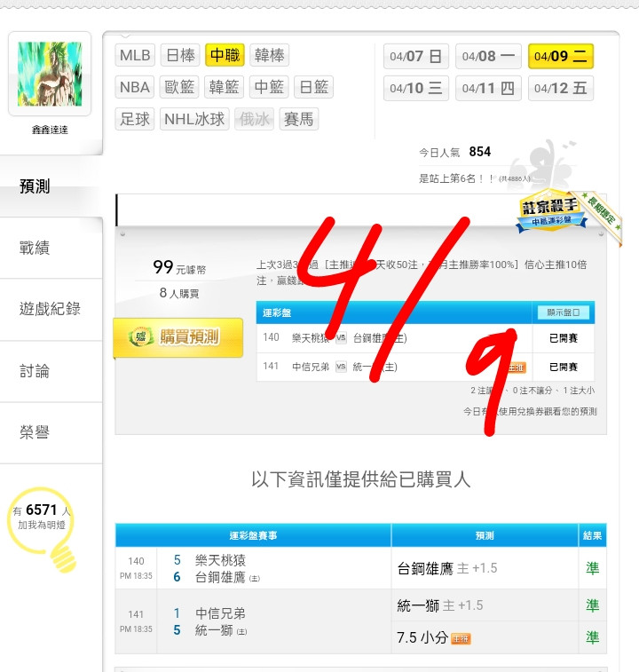Select the 賽馬 category button
The image size is (639, 672).
coord(299,119)
